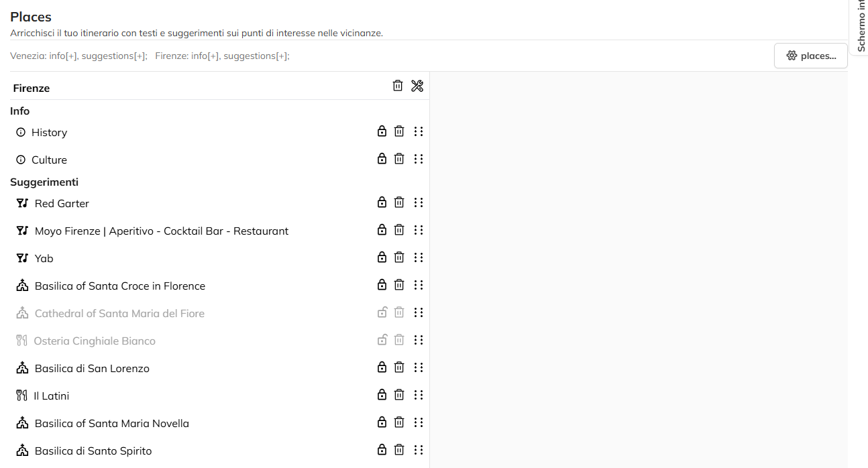Lock the Cathedral of Santa Maria del Fiore

point(382,312)
